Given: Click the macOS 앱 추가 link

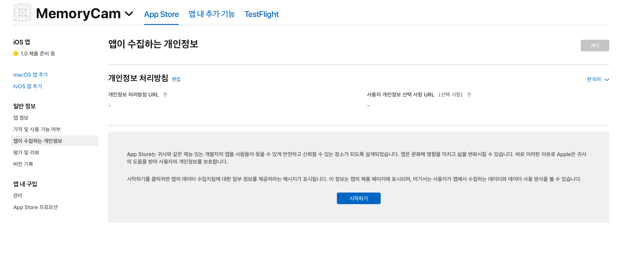Looking at the screenshot, I should [31, 75].
